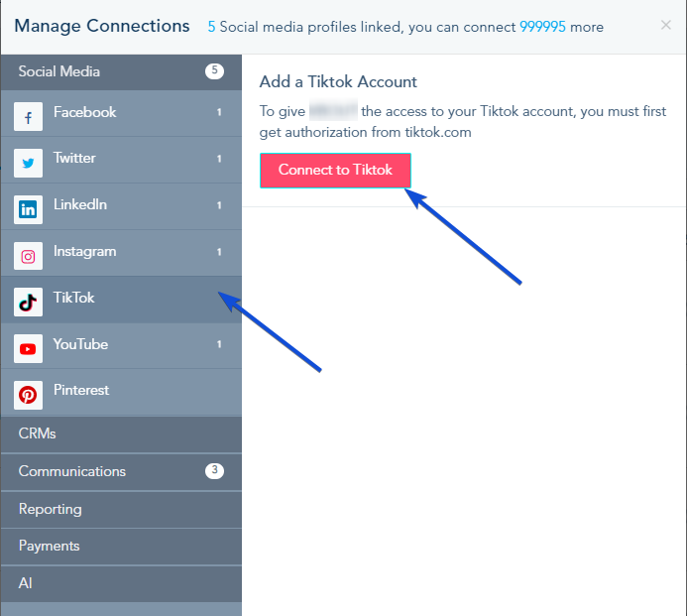Select Pinterest in the sidebar list
Viewport: 687px width, 616px height.
pyautogui.click(x=121, y=393)
